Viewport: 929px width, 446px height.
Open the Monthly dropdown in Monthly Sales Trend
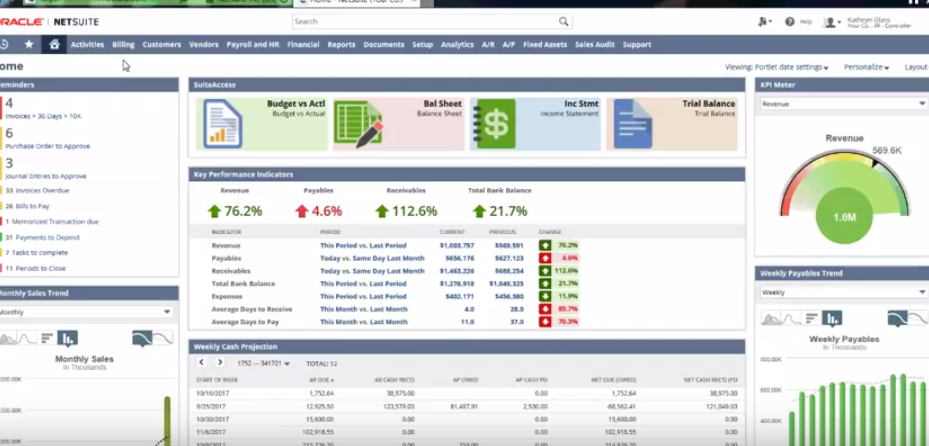(87, 312)
